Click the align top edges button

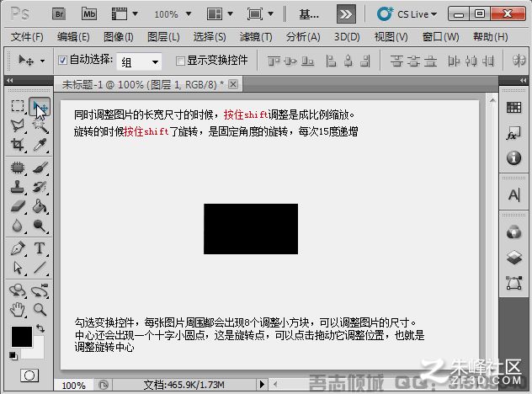[274, 61]
